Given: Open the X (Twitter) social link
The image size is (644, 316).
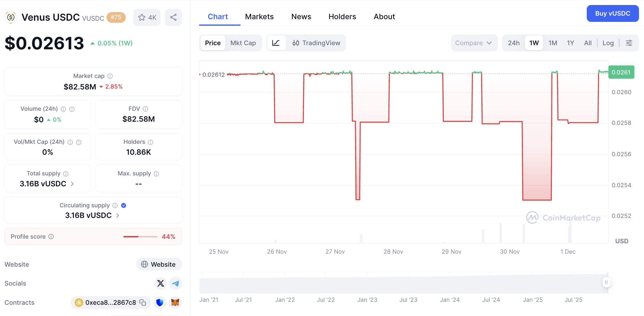Looking at the screenshot, I should (x=161, y=284).
